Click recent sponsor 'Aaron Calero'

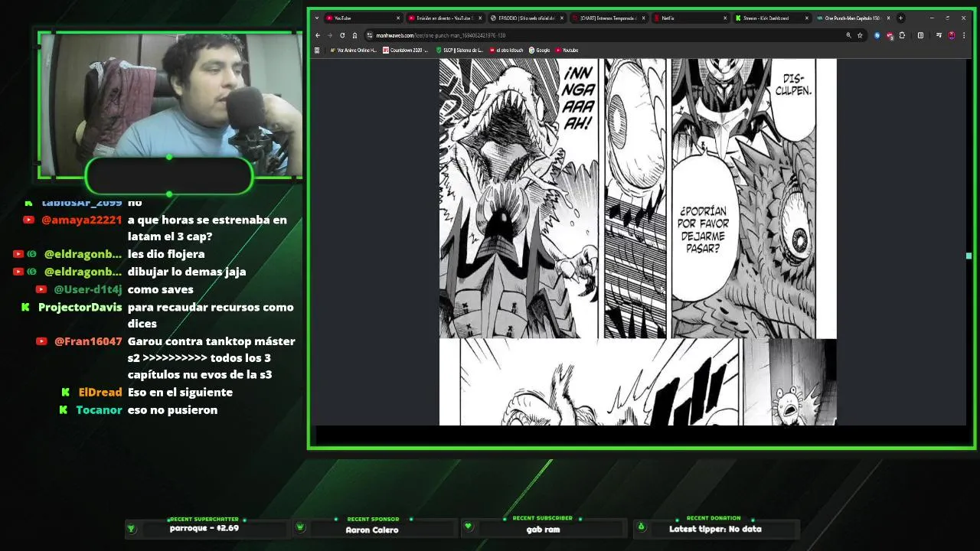pyautogui.click(x=372, y=530)
